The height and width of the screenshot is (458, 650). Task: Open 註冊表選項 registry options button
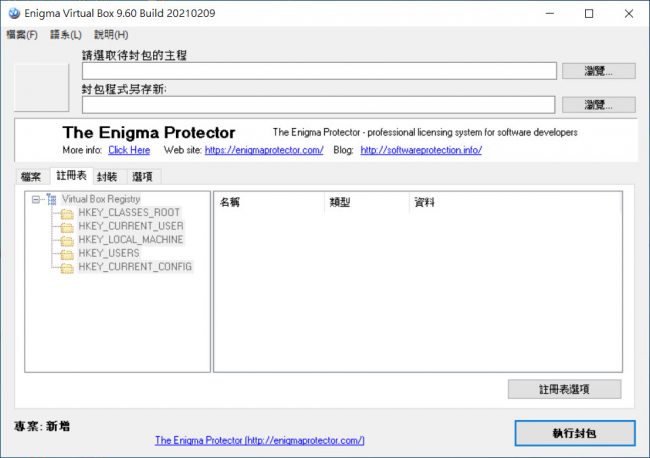(x=564, y=389)
